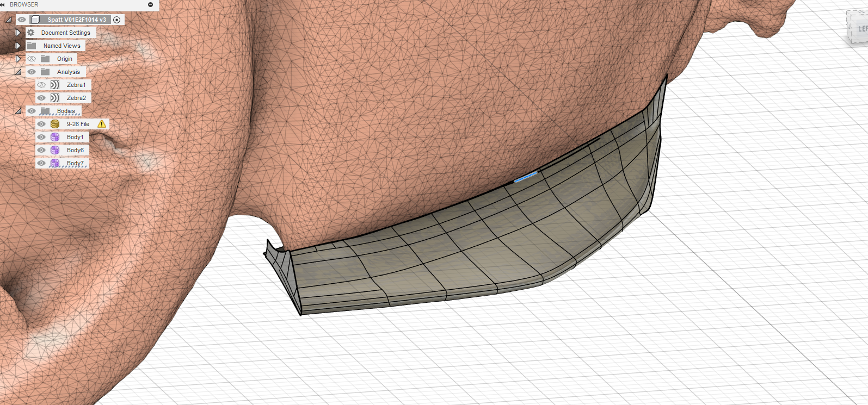Viewport: 868px width, 405px height.
Task: Click the Origin folder icon
Action: (45, 59)
